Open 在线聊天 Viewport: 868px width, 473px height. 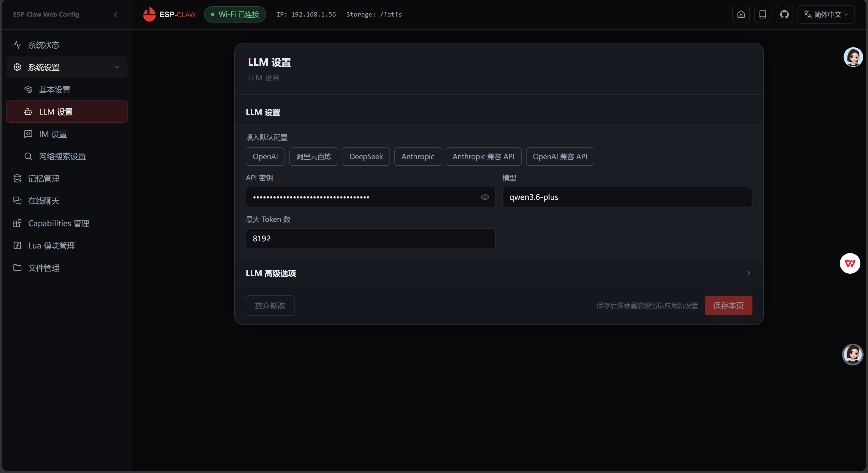(x=67, y=201)
